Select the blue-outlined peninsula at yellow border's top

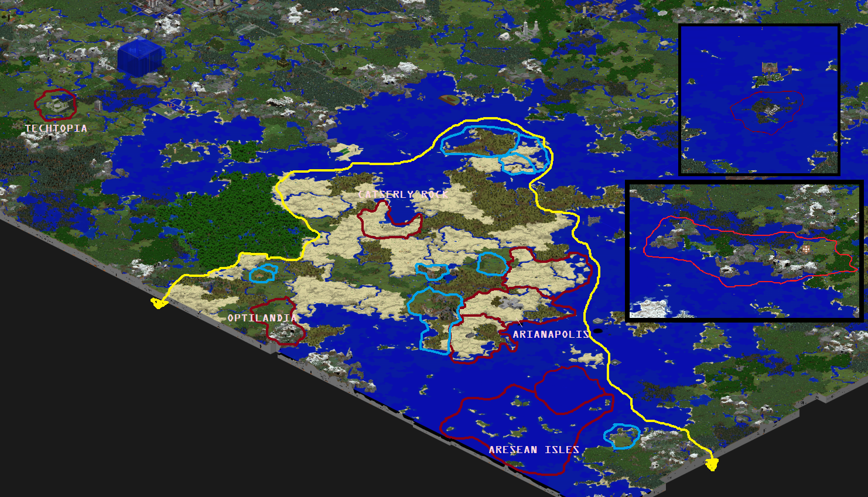tap(480, 142)
